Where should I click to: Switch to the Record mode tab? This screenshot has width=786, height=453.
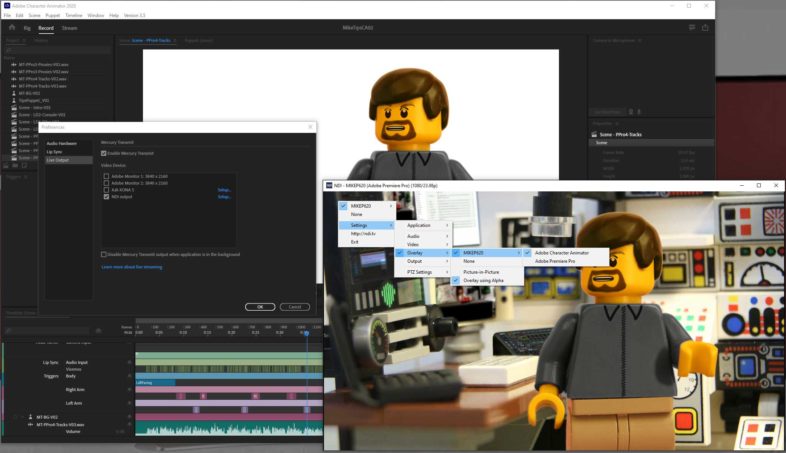click(x=46, y=28)
